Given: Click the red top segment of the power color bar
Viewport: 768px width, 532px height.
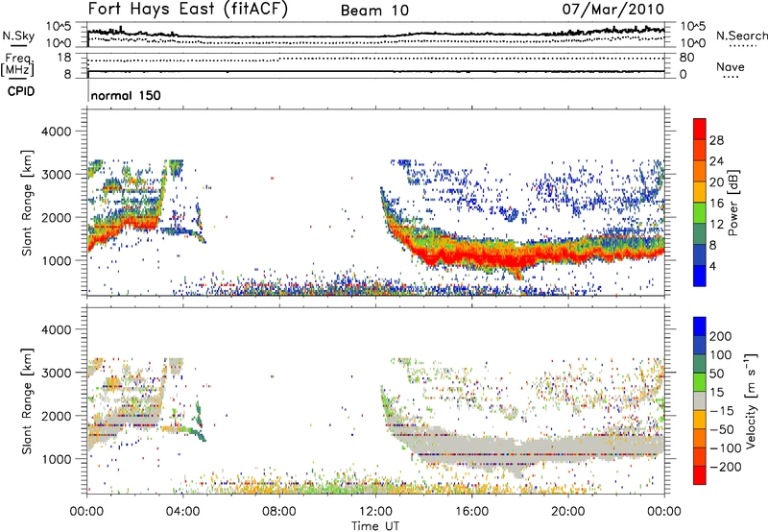Looking at the screenshot, I should pyautogui.click(x=700, y=130).
